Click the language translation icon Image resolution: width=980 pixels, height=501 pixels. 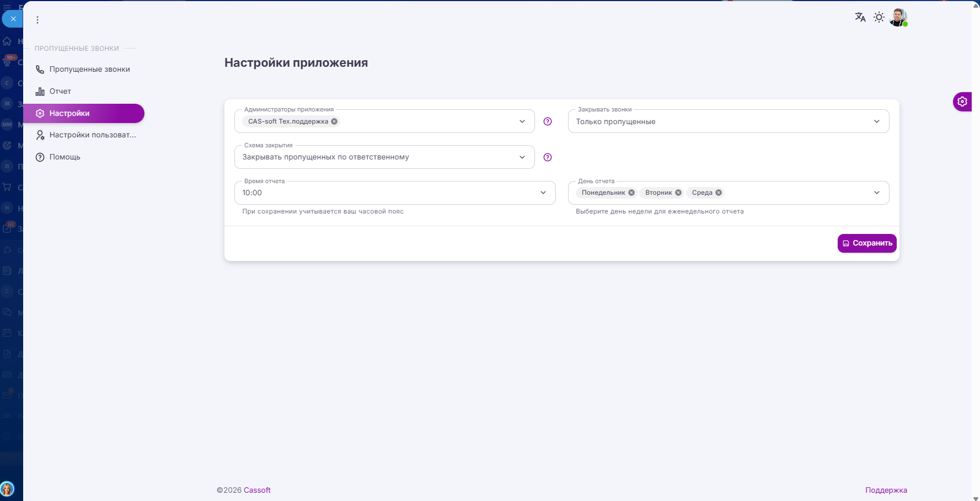[860, 17]
